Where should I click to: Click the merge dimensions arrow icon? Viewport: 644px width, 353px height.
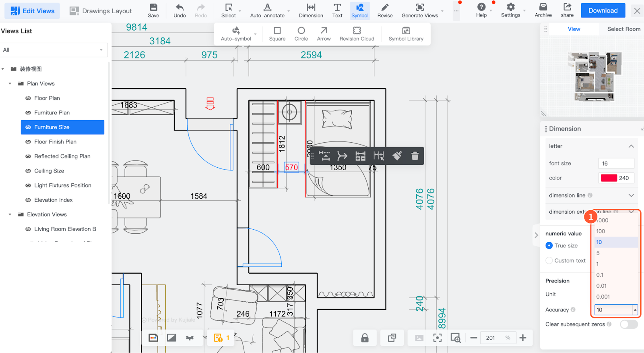coord(342,156)
